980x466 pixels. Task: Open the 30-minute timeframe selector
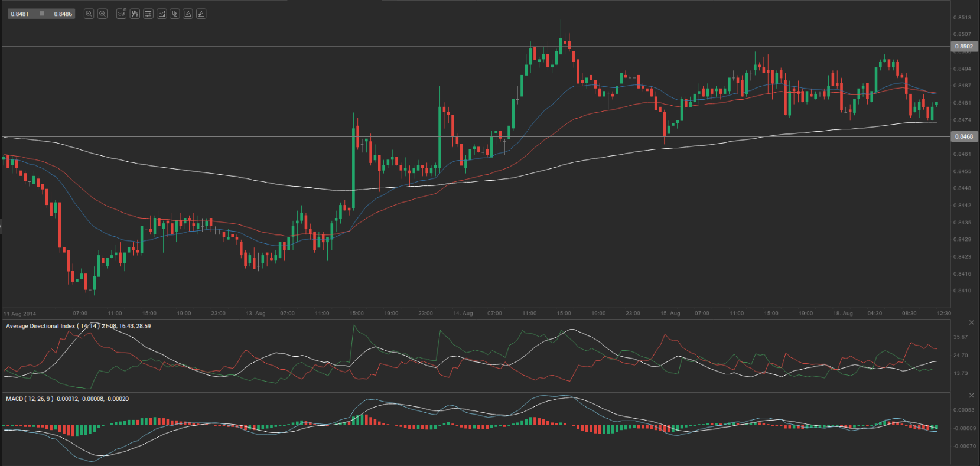121,14
